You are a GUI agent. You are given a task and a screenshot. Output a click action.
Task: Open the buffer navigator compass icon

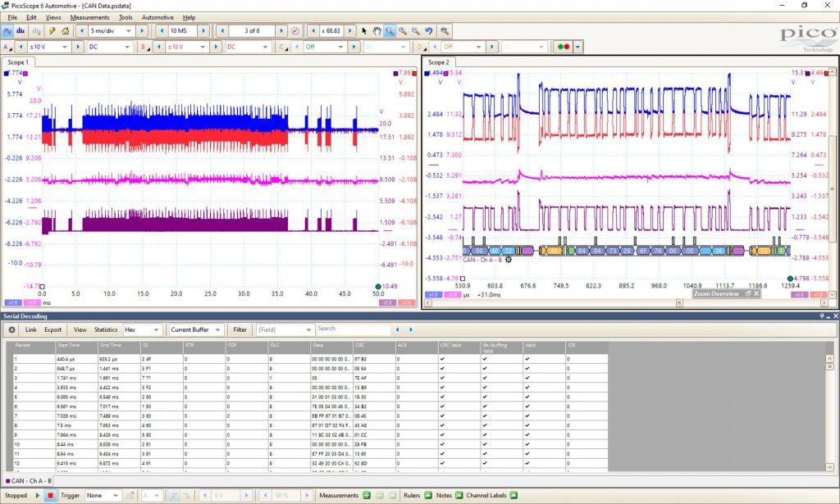[295, 31]
